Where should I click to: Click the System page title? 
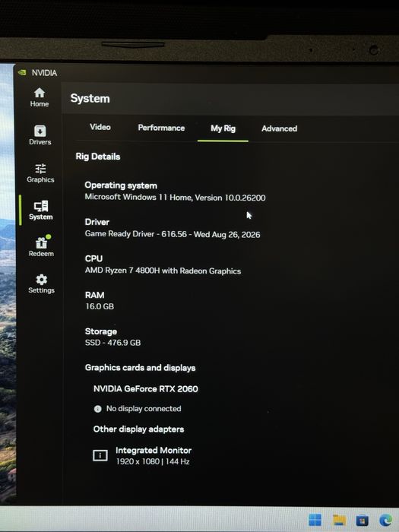coord(90,99)
